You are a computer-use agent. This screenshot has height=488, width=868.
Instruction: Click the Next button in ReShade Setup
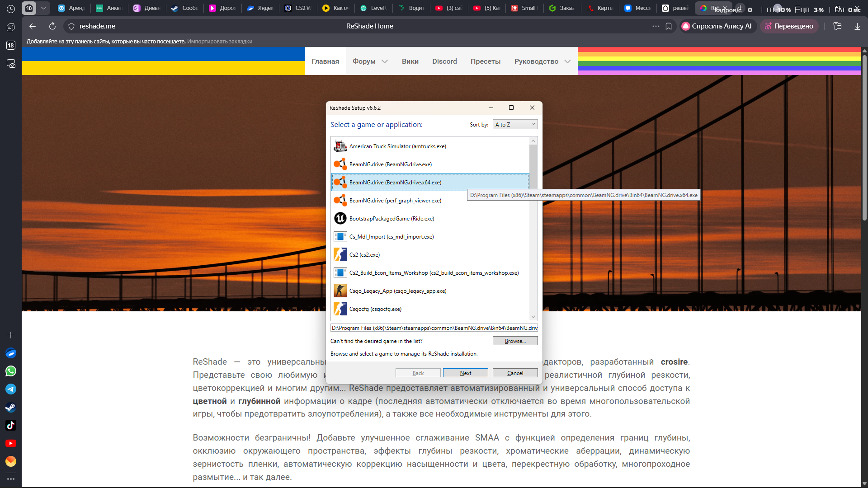coord(465,373)
